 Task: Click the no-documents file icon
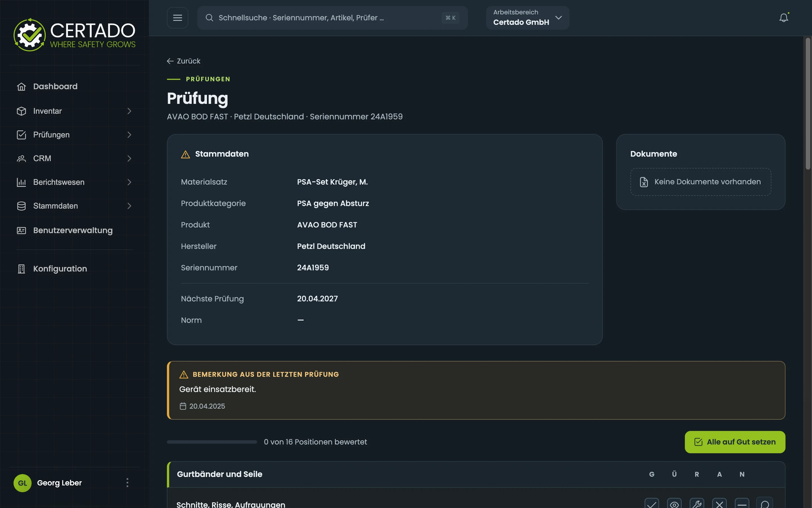[x=644, y=182]
